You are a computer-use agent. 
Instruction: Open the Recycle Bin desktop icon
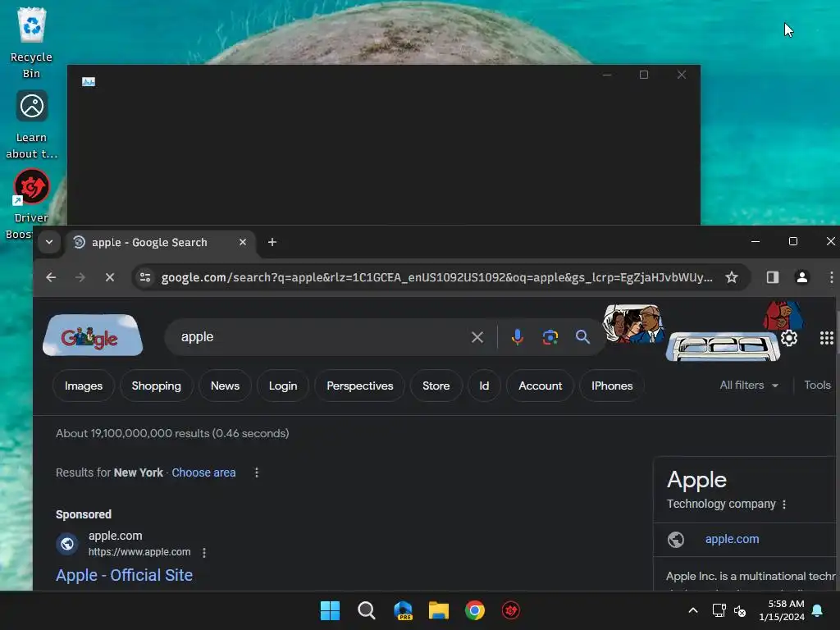point(32,43)
